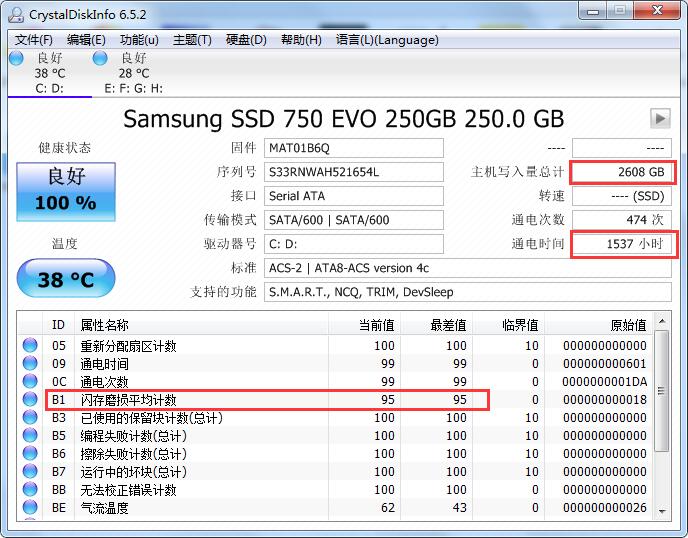Screen dimensions: 688x538
Task: Click the 固件 field MAT01B6Q
Action: coord(354,148)
